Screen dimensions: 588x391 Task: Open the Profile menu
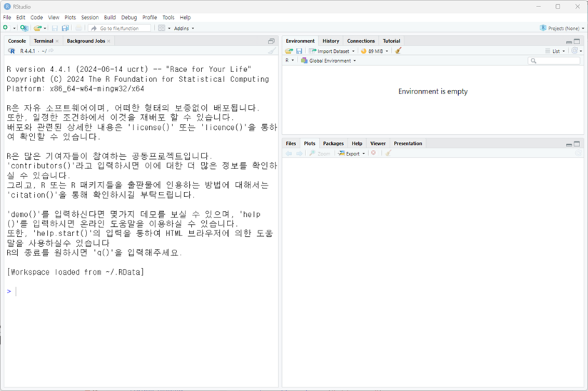coord(150,17)
